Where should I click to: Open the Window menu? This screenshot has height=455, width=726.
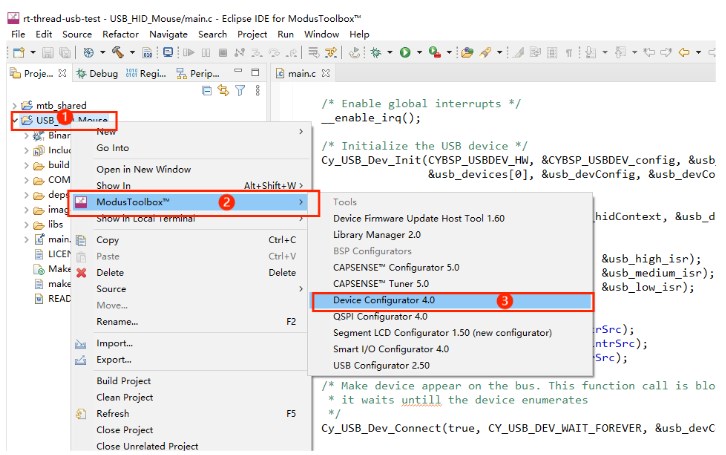[321, 34]
